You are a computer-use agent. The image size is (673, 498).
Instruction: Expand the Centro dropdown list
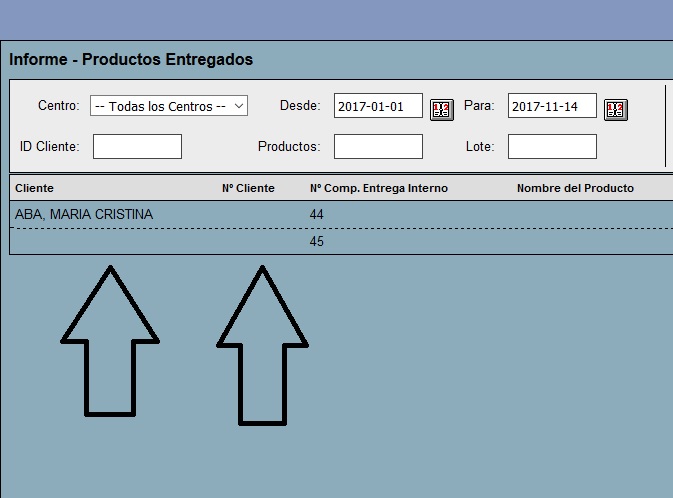coord(169,106)
